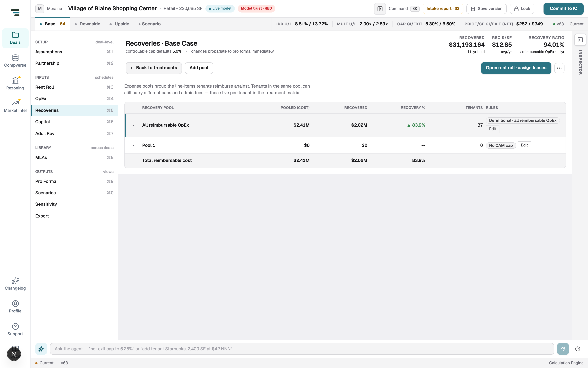588x368 pixels.
Task: Switch to the Downside tab
Action: [87, 24]
